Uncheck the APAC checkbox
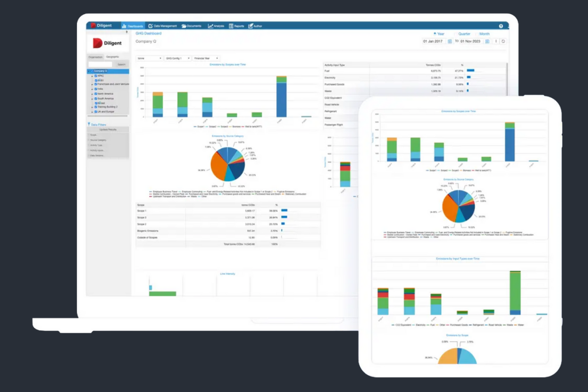The image size is (588, 392). click(x=96, y=76)
